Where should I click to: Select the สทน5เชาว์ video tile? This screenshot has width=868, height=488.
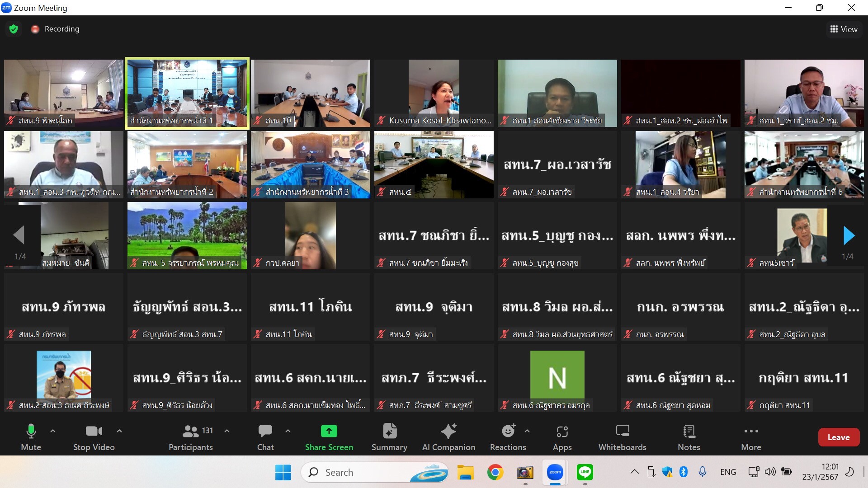[804, 235]
